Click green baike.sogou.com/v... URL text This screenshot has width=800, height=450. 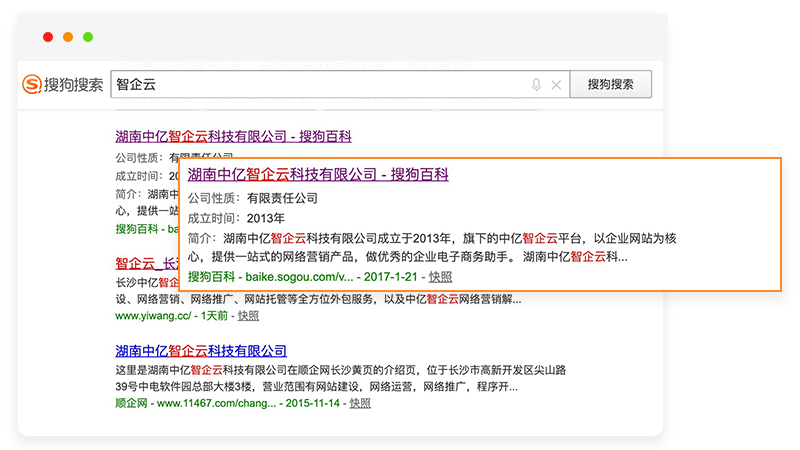pyautogui.click(x=299, y=277)
